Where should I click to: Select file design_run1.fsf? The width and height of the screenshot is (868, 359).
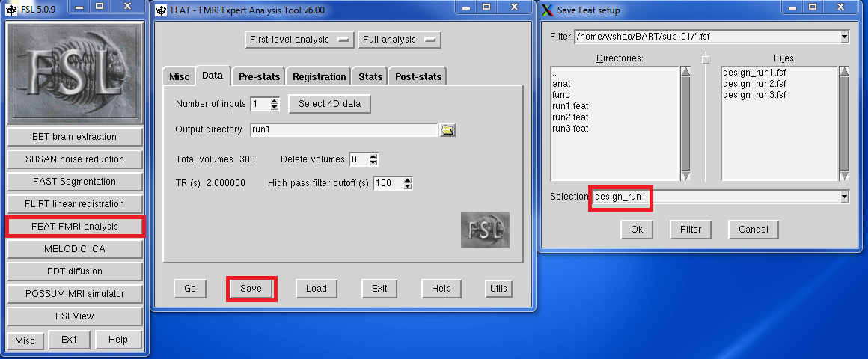click(754, 73)
